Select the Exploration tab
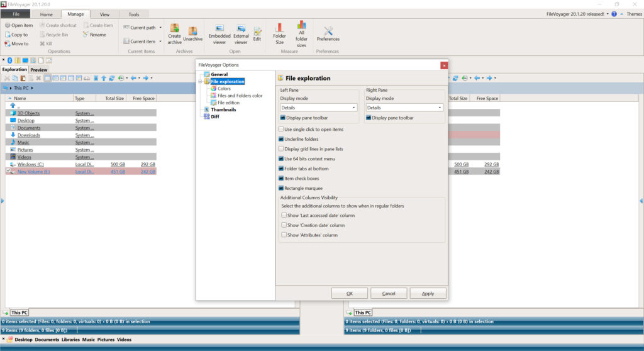Image resolution: width=644 pixels, height=351 pixels. click(14, 69)
